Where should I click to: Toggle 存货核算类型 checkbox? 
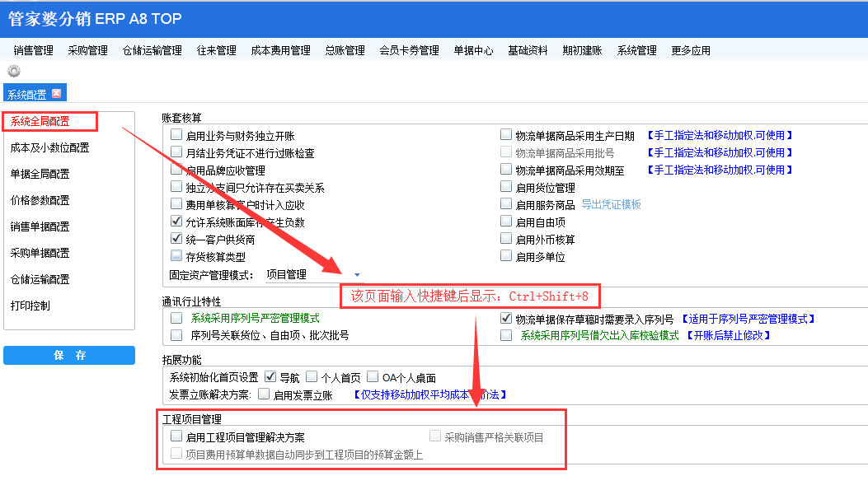pyautogui.click(x=176, y=255)
